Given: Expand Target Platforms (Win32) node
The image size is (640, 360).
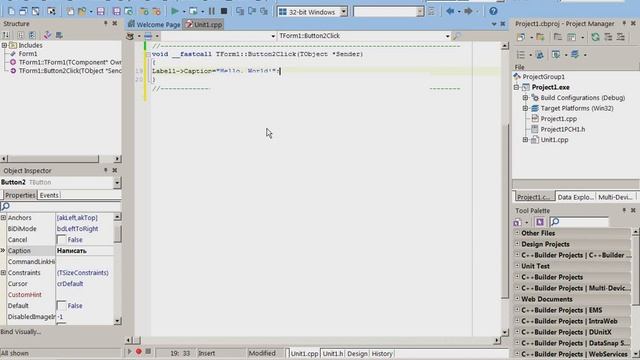Looking at the screenshot, I should click(525, 109).
